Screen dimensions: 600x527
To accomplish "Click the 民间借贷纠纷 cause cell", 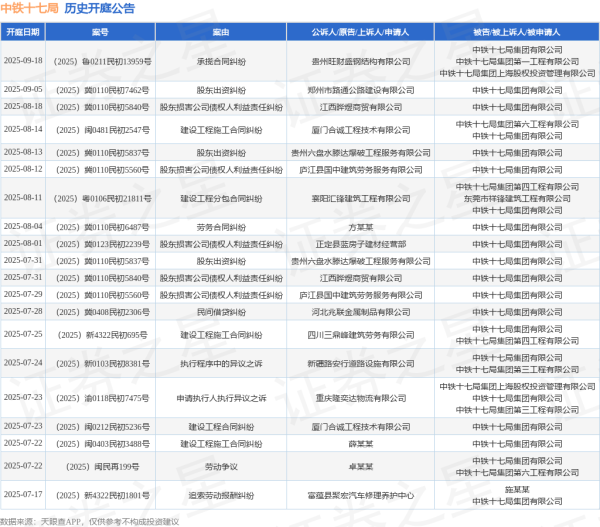I will click(x=221, y=312).
